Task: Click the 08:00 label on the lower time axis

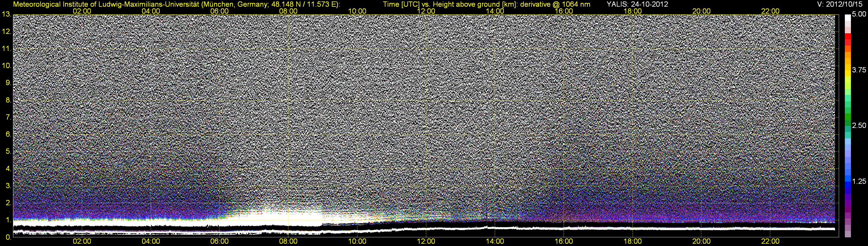Action: pyautogui.click(x=288, y=242)
